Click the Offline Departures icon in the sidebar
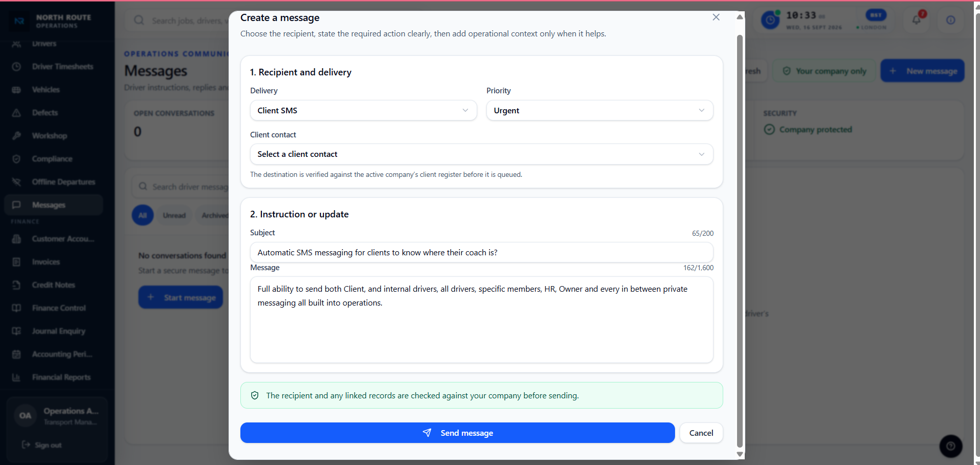 click(16, 182)
